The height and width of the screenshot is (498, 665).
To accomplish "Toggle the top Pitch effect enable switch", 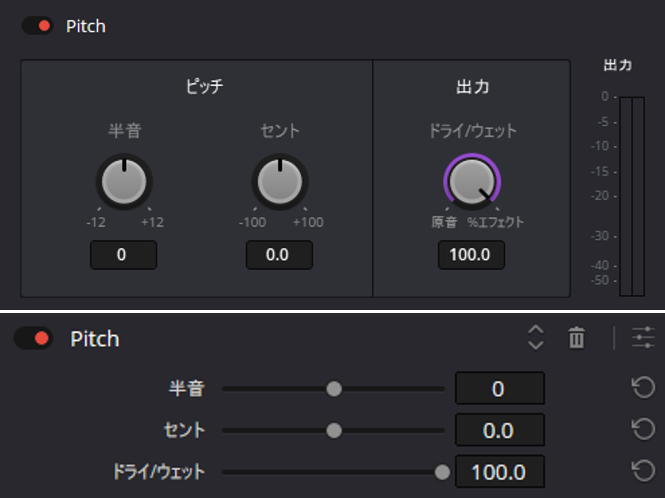I will (x=37, y=26).
